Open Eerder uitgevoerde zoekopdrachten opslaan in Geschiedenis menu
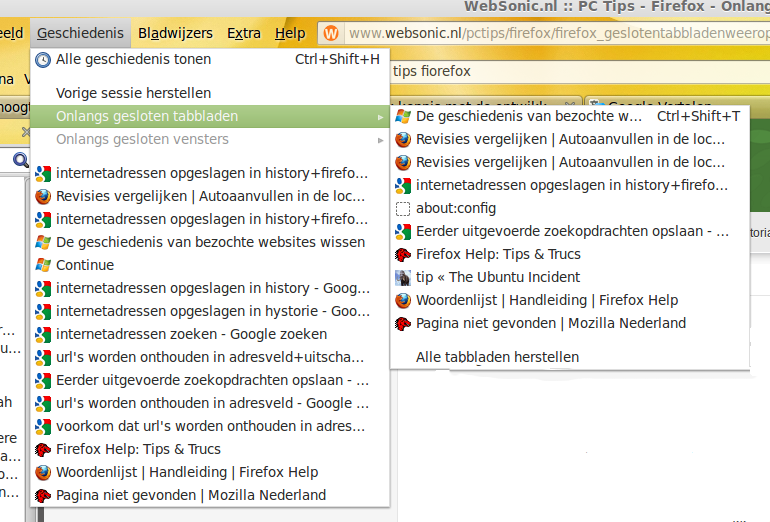770x522 pixels. point(210,380)
